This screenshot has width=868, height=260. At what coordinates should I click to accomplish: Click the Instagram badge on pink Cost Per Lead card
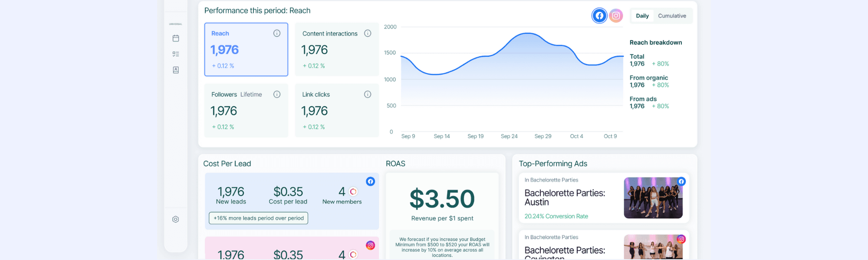[370, 246]
